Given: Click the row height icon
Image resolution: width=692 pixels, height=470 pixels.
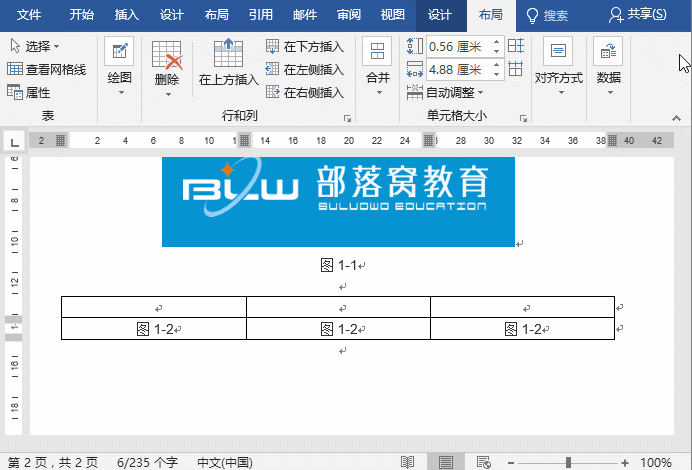Looking at the screenshot, I should click(415, 46).
